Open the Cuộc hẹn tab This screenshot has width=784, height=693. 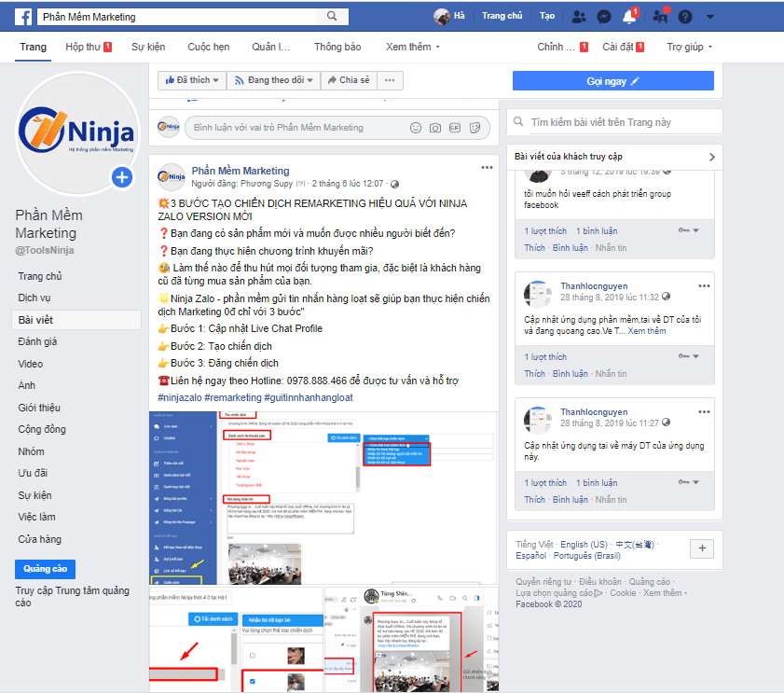click(209, 47)
